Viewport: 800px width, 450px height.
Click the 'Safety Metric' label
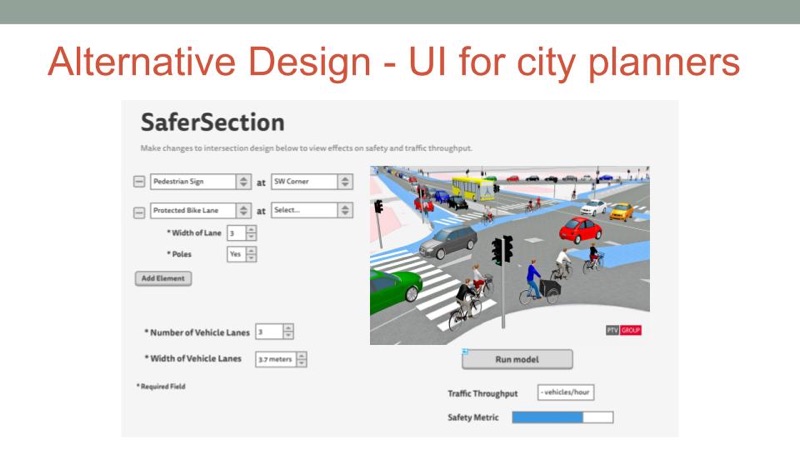coord(473,417)
